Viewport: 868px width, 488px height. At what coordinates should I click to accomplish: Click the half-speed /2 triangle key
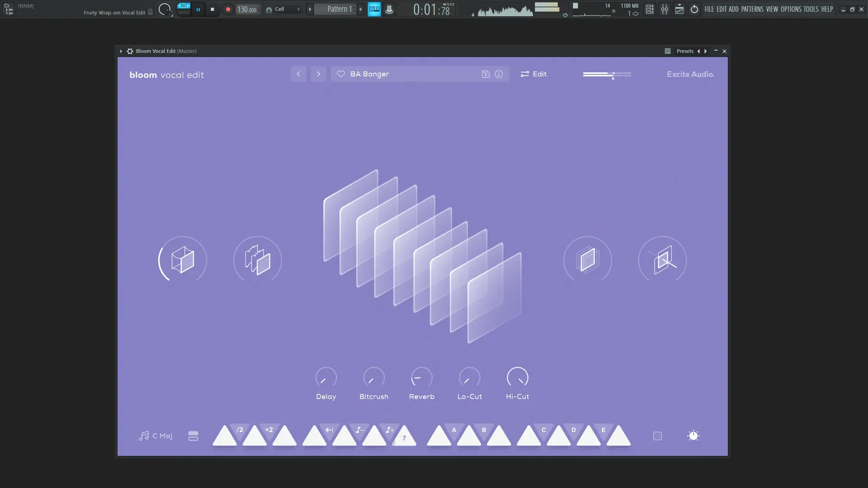(240, 430)
